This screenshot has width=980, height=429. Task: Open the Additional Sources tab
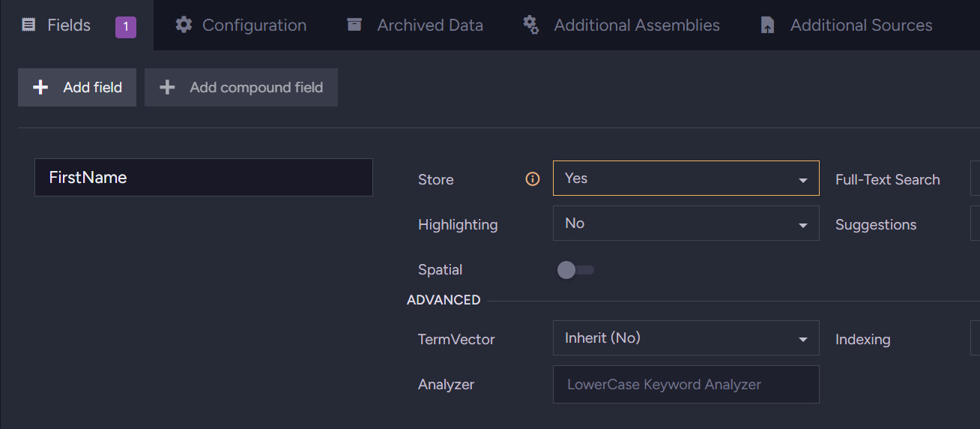pos(846,25)
